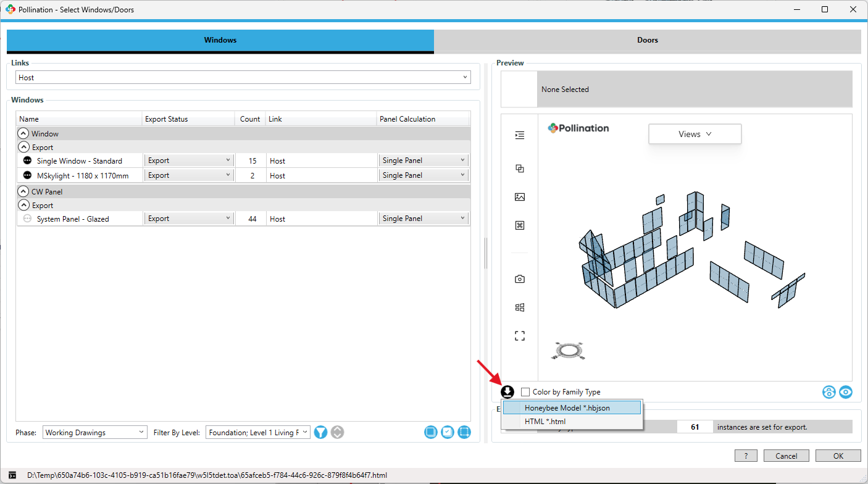Viewport: 868px width, 484px height.
Task: Click the blue funnel filter icon
Action: coord(320,432)
